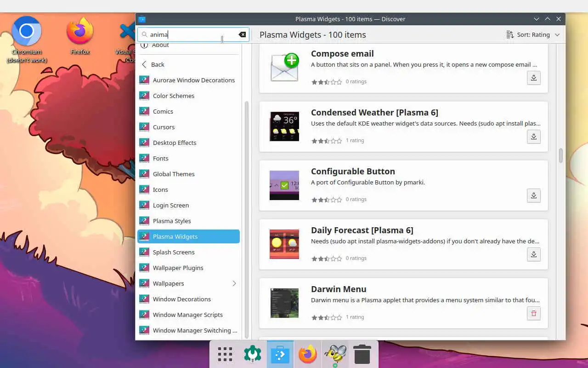This screenshot has width=588, height=368.
Task: Click the Configurable Button preview thumbnail
Action: tap(284, 185)
